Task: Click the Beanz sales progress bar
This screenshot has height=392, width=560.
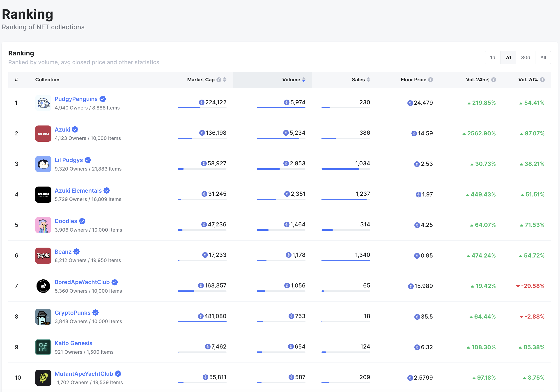Action: (x=345, y=261)
